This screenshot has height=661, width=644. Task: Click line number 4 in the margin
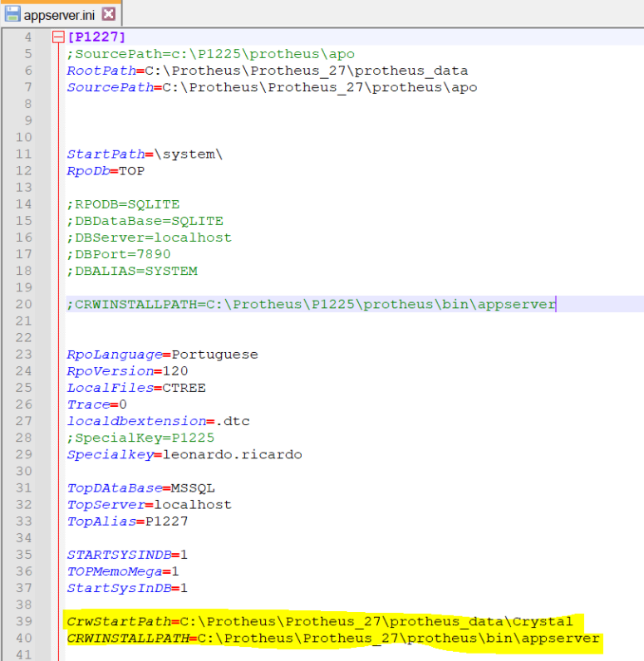click(28, 37)
